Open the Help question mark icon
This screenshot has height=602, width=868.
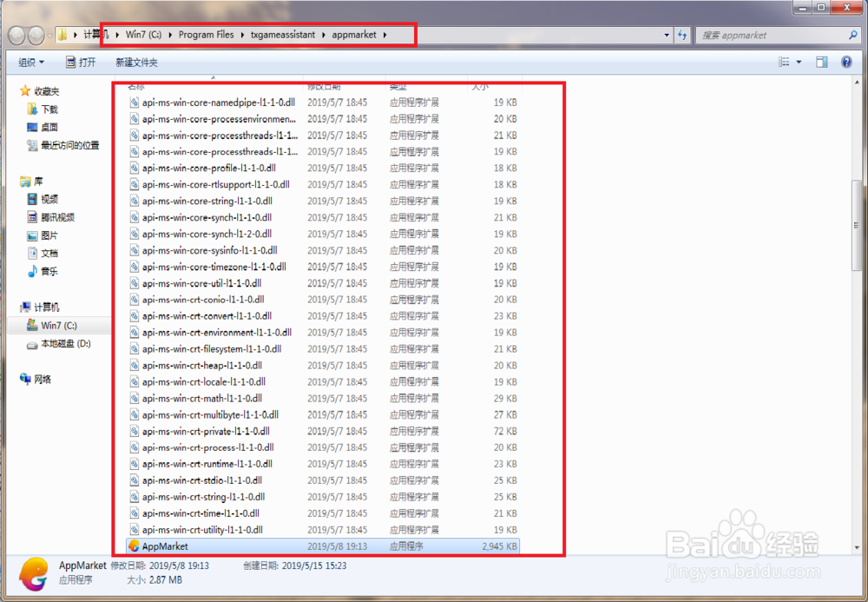coord(846,62)
